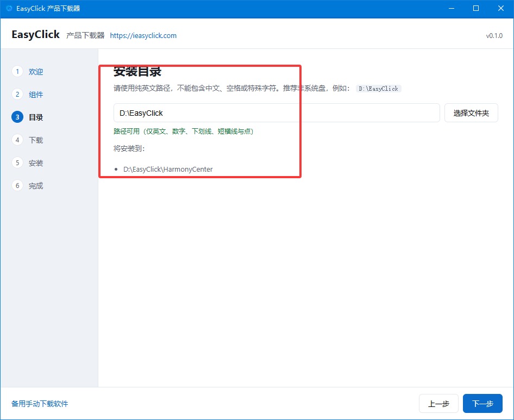Select step 3 目录
The height and width of the screenshot is (420, 514).
(x=28, y=117)
